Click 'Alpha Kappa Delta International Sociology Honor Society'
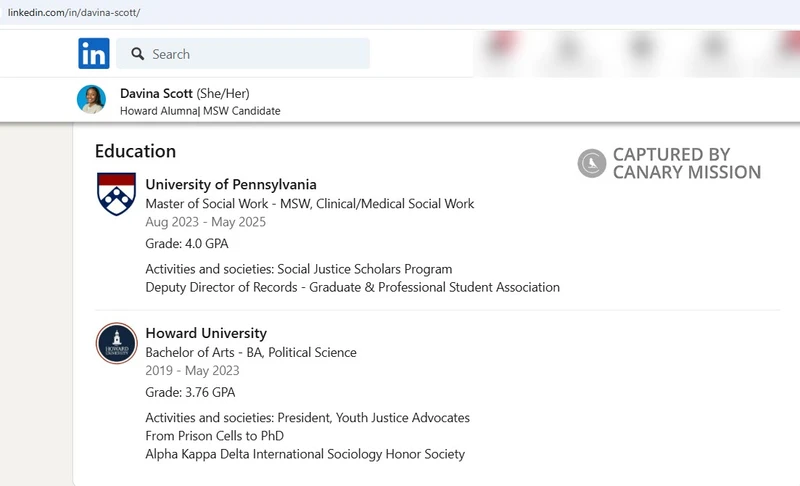800x486 pixels. pyautogui.click(x=305, y=454)
